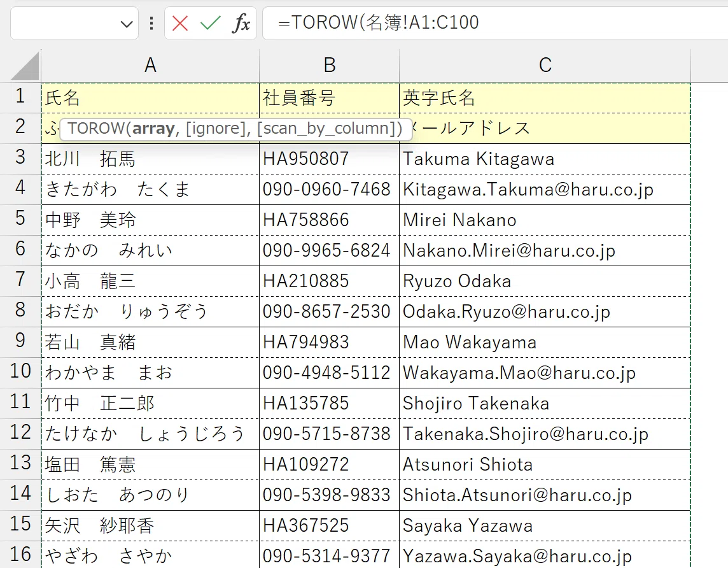Select the cell '若山 真緒'
Screen dimensions: 728x568
tap(150, 343)
